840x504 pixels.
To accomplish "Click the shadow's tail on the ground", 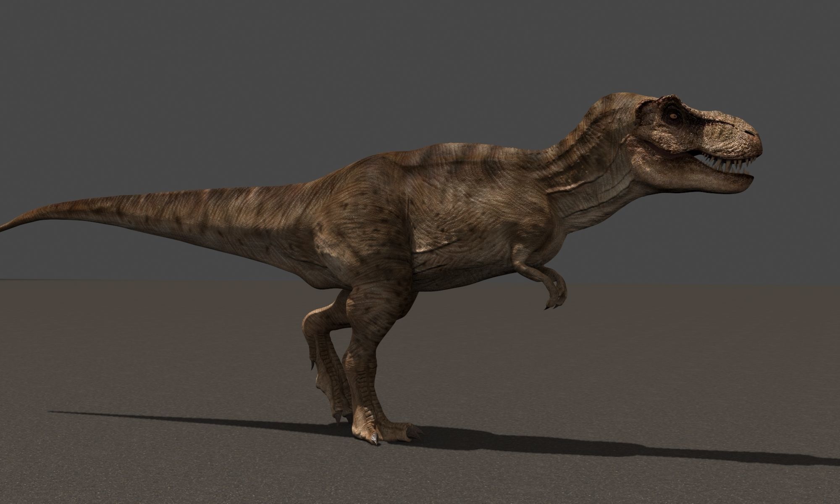I will tap(126, 416).
